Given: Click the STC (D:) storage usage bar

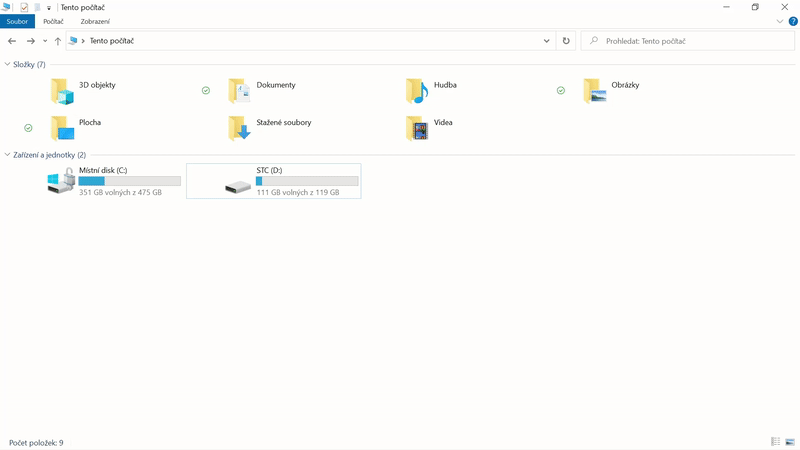Looking at the screenshot, I should pos(307,181).
